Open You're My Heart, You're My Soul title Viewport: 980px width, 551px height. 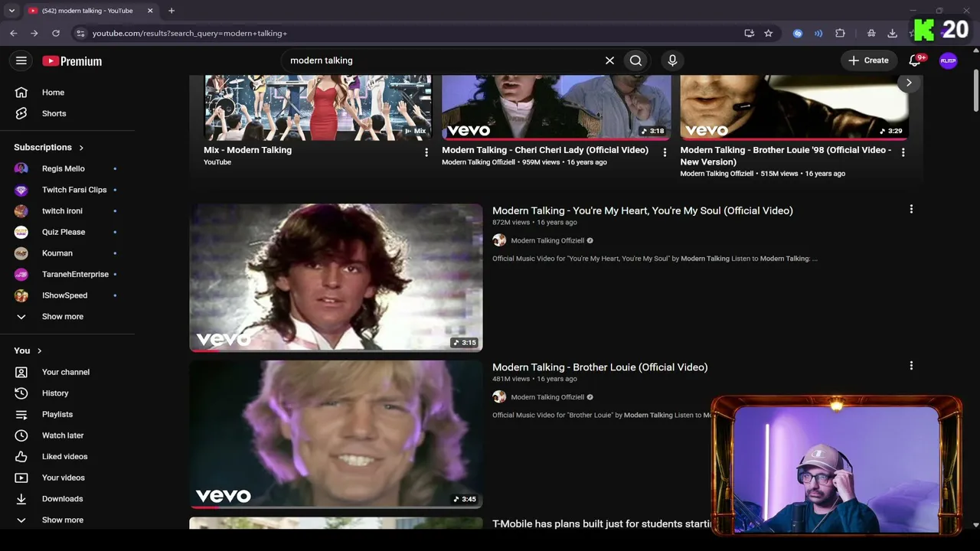[x=642, y=210]
